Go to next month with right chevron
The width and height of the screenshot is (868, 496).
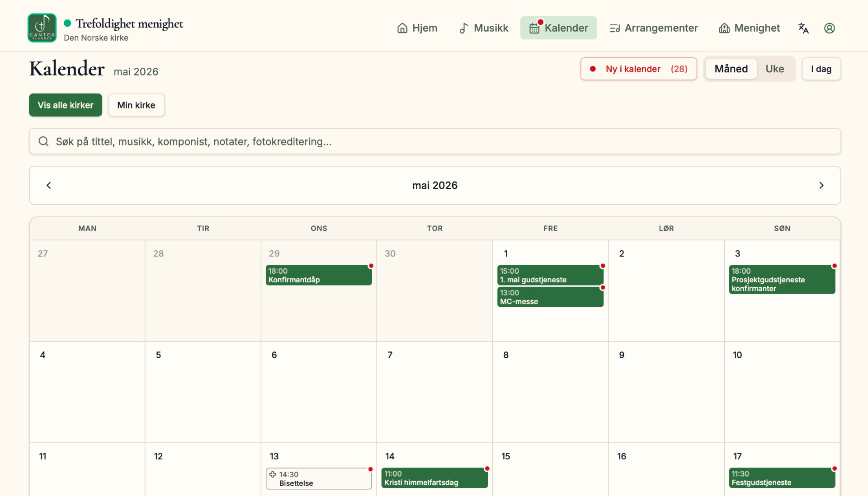click(821, 185)
